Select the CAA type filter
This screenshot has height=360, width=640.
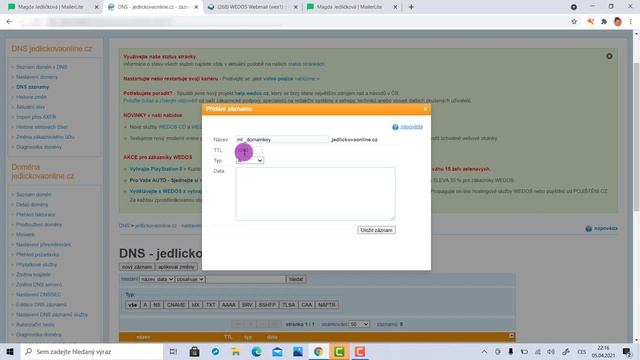(307, 305)
